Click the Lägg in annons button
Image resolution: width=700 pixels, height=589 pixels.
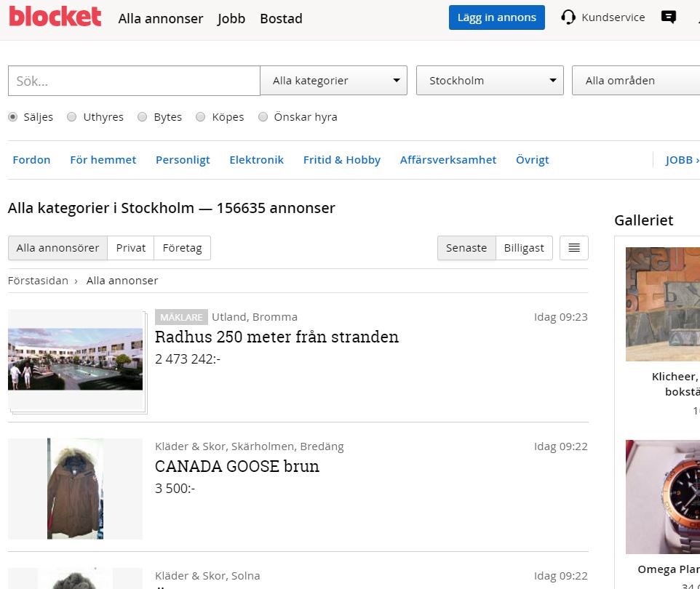pyautogui.click(x=497, y=17)
